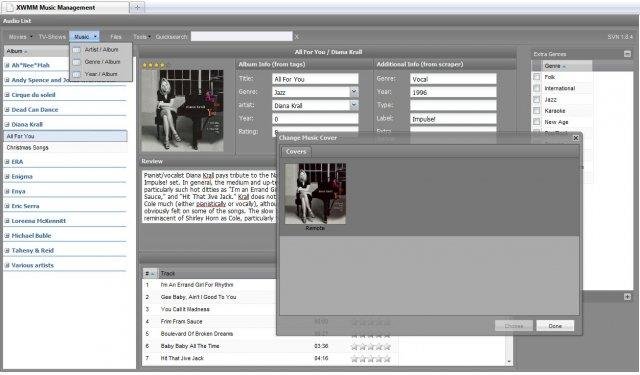Open the Files menu
This screenshot has width=640, height=375.
pos(116,37)
